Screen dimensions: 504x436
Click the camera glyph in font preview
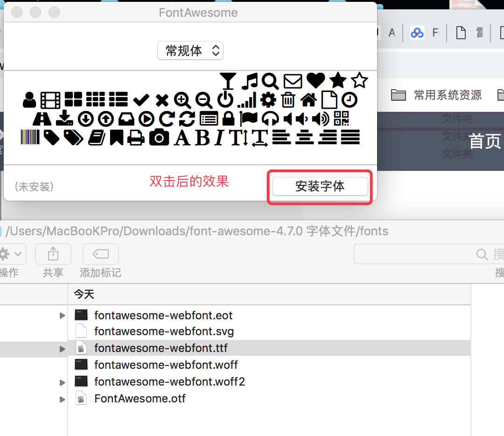pyautogui.click(x=159, y=137)
